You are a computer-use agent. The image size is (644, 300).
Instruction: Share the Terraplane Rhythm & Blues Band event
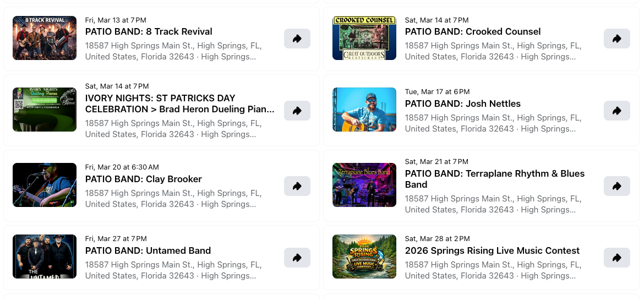617,186
